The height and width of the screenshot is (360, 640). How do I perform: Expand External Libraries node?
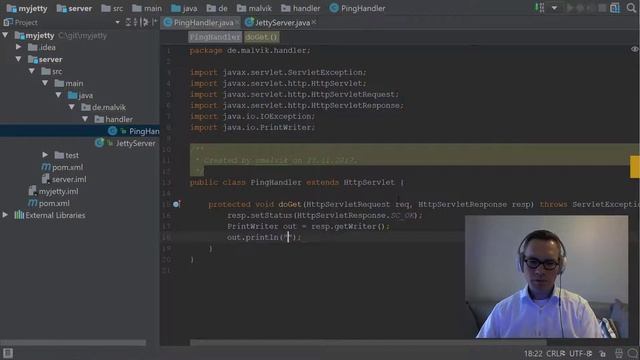click(5, 215)
